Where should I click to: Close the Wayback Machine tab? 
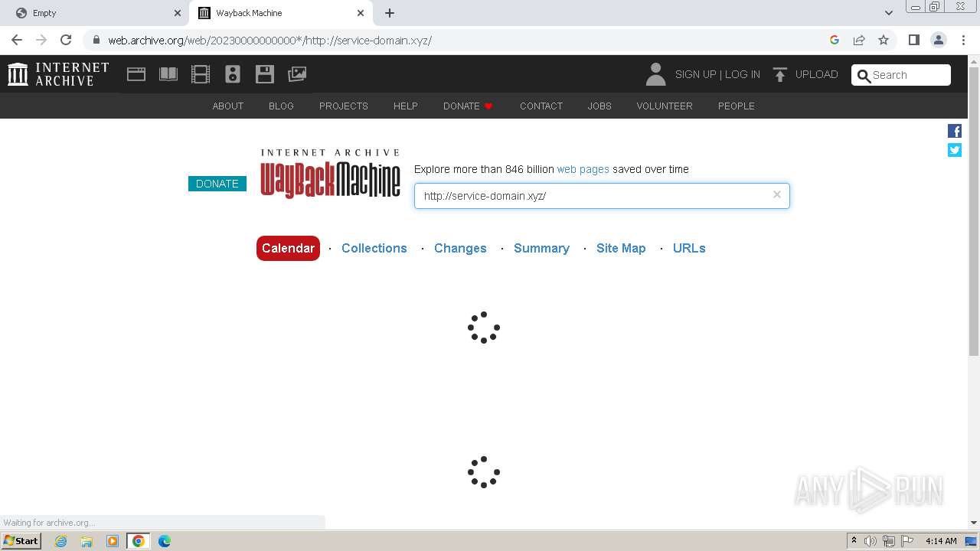tap(361, 13)
